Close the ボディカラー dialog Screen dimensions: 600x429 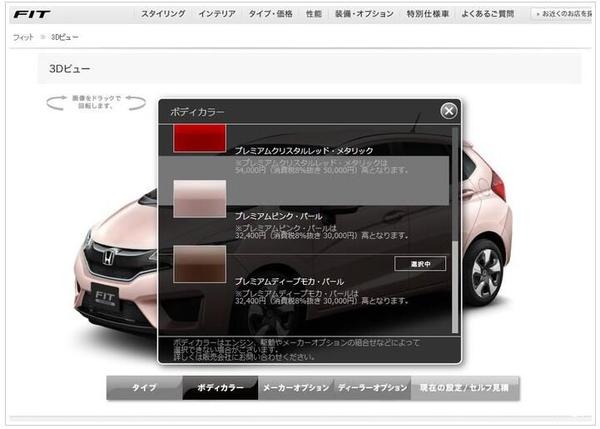(448, 111)
